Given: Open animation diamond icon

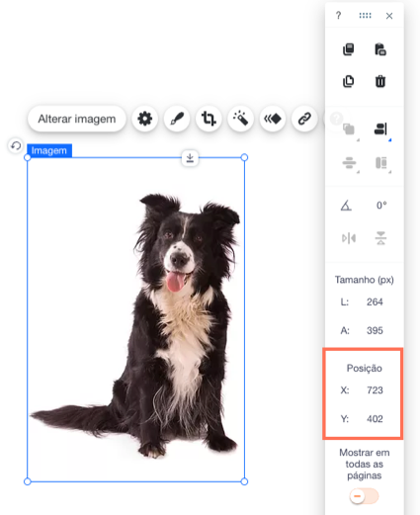Looking at the screenshot, I should point(273,119).
